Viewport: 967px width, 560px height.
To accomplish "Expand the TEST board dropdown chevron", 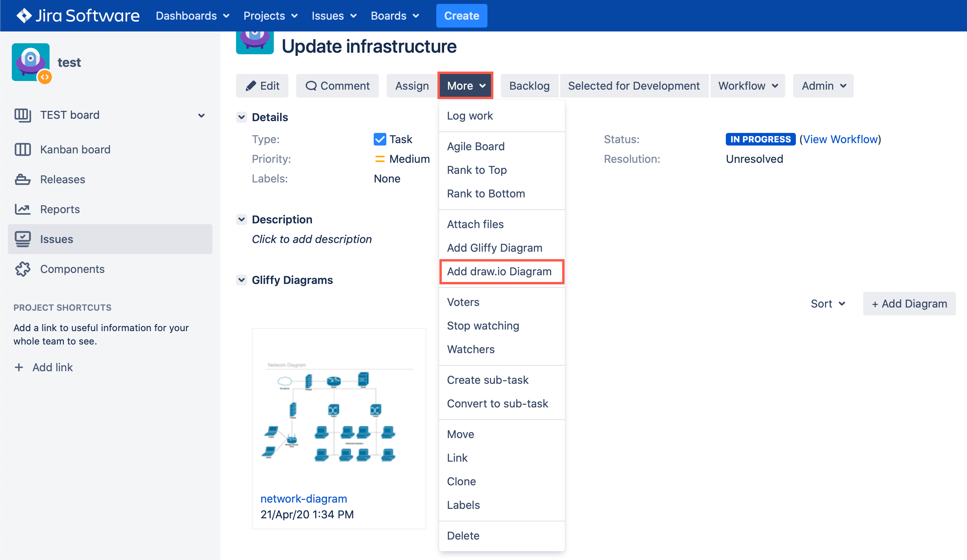I will pyautogui.click(x=201, y=115).
